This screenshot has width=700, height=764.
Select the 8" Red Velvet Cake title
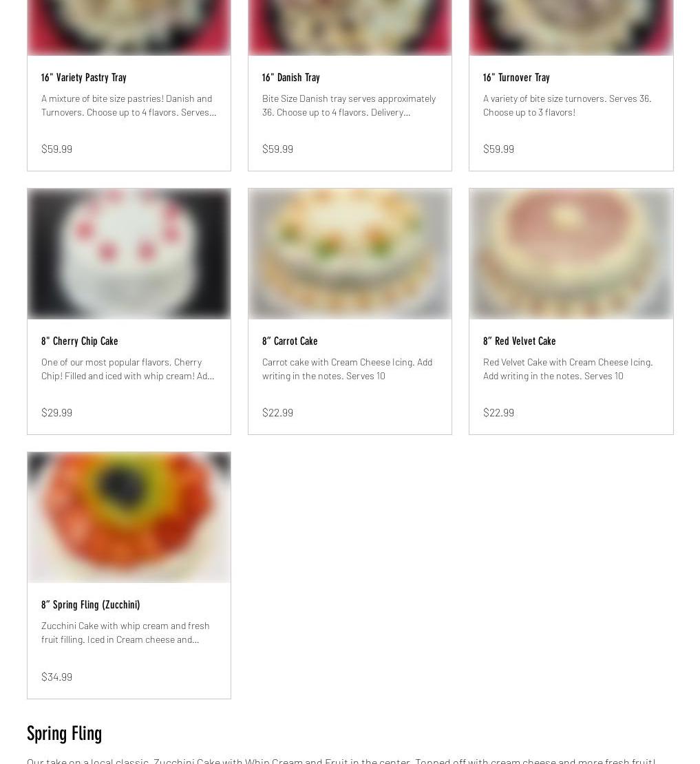coord(519,341)
